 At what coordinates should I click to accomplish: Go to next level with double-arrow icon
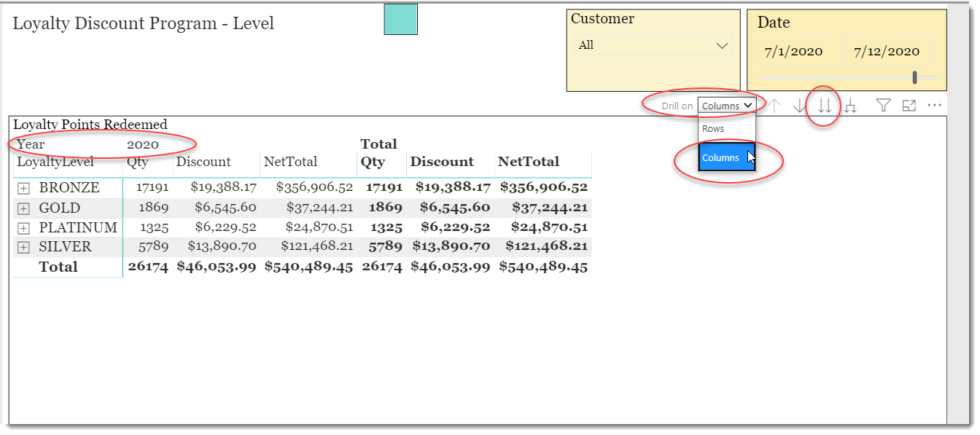pos(825,106)
